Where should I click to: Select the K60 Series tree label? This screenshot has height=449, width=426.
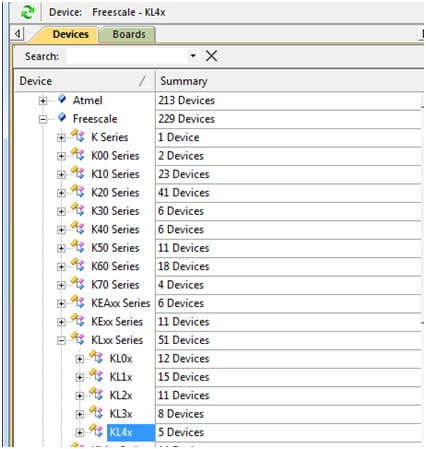pyautogui.click(x=115, y=266)
